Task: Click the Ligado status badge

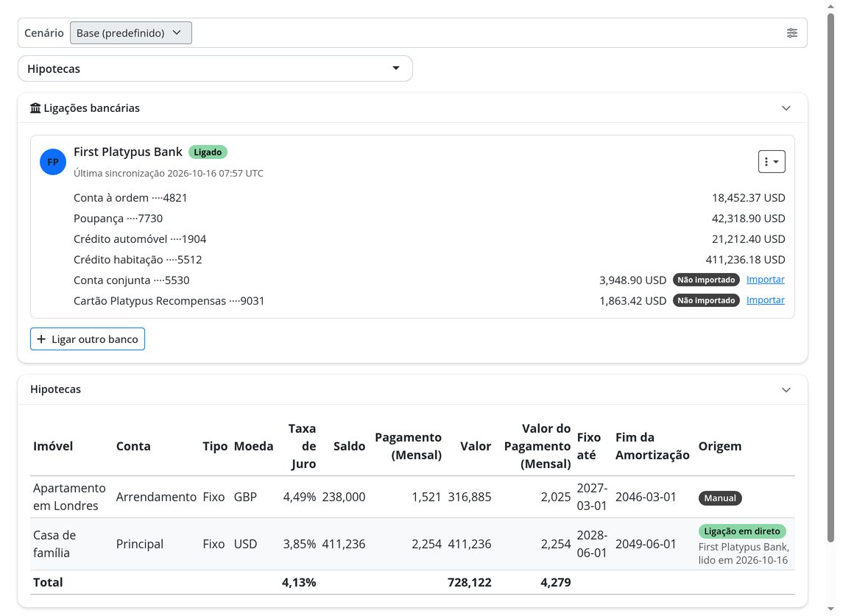Action: (208, 152)
